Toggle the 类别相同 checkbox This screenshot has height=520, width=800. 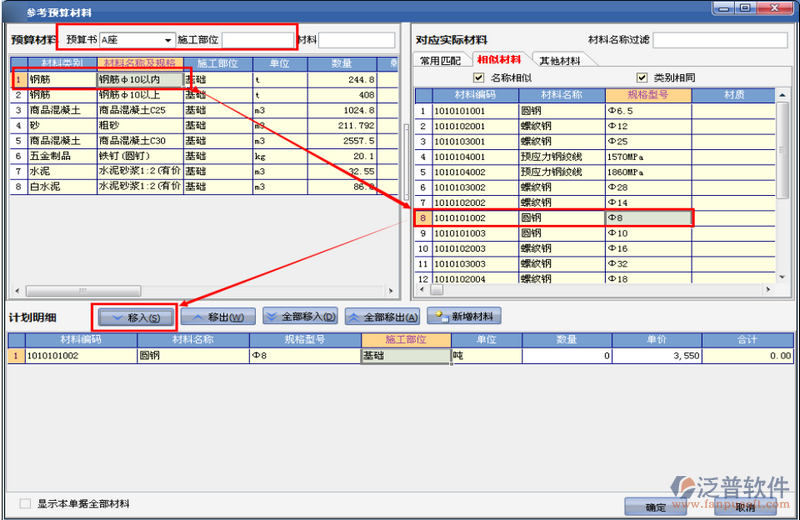pyautogui.click(x=642, y=78)
